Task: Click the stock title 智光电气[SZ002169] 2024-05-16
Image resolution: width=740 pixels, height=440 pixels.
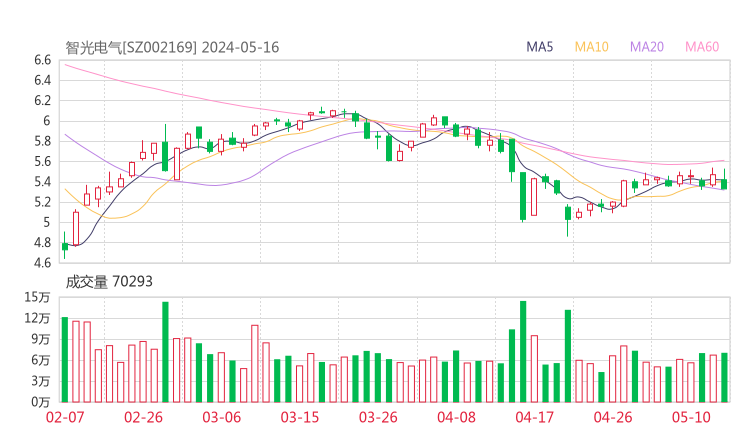Action: pyautogui.click(x=172, y=47)
